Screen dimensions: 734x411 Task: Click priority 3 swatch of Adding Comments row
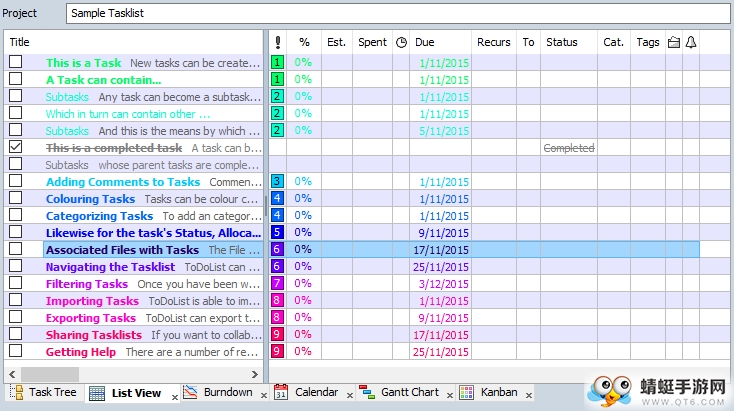tap(277, 181)
